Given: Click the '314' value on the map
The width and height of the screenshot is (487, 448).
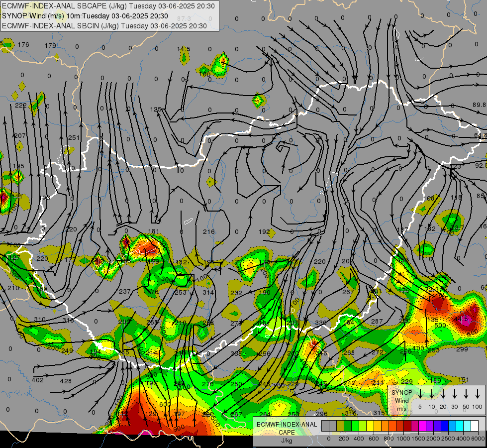Looking at the screenshot, I should pyautogui.click(x=208, y=292).
